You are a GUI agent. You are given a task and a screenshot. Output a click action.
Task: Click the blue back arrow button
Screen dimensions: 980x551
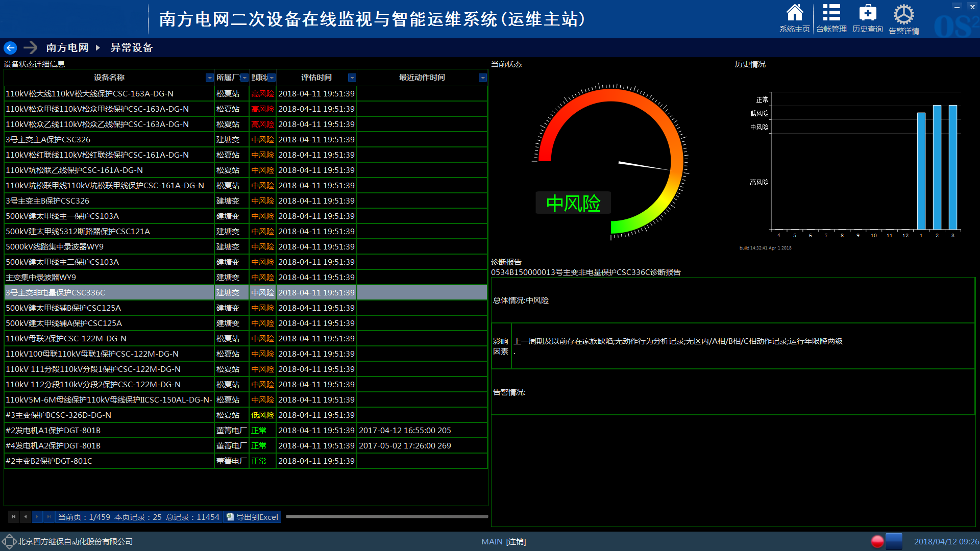coord(11,48)
